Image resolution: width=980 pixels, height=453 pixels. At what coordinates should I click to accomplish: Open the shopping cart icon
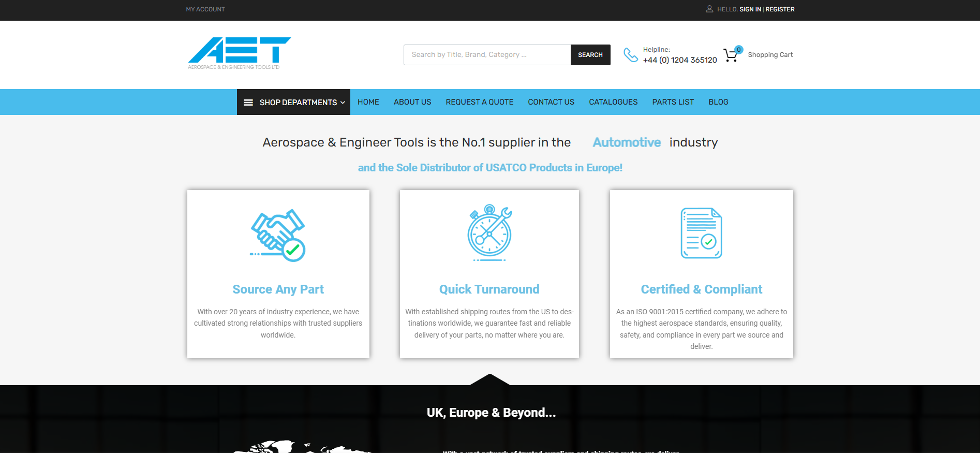730,55
